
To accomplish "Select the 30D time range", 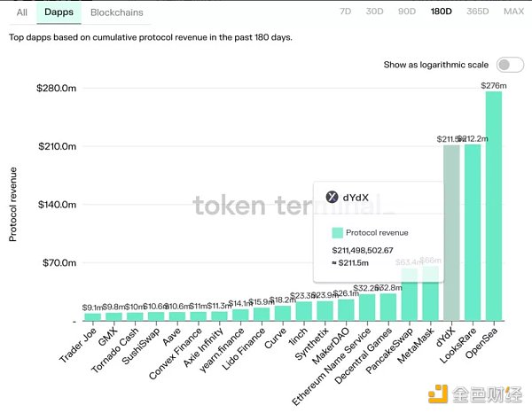I will [376, 12].
